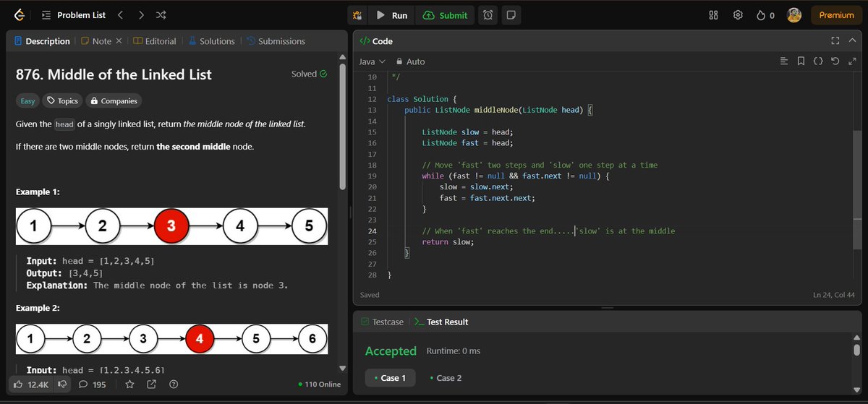Open the Java language dropdown

(x=373, y=61)
